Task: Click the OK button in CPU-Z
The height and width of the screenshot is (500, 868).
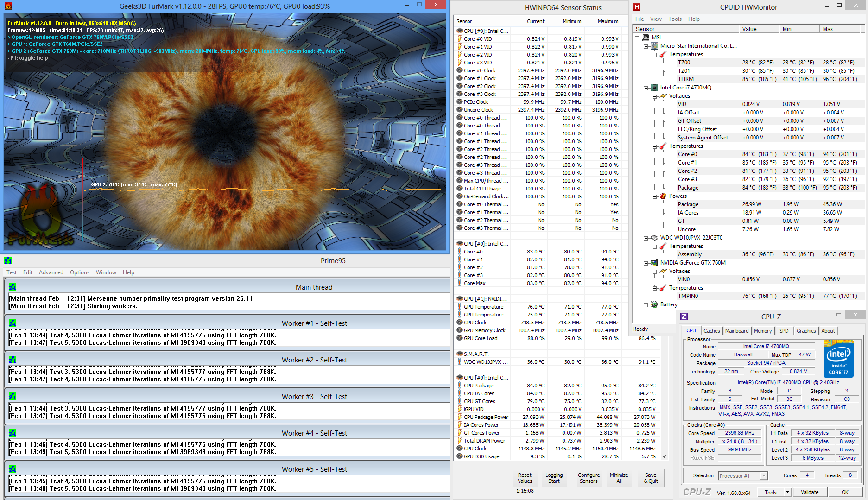Action: (845, 492)
